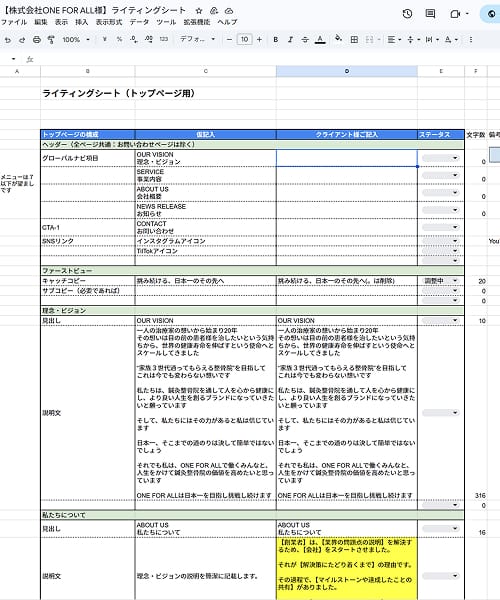This screenshot has width=500, height=600.
Task: Open the ヘルプ menu
Action: [227, 22]
